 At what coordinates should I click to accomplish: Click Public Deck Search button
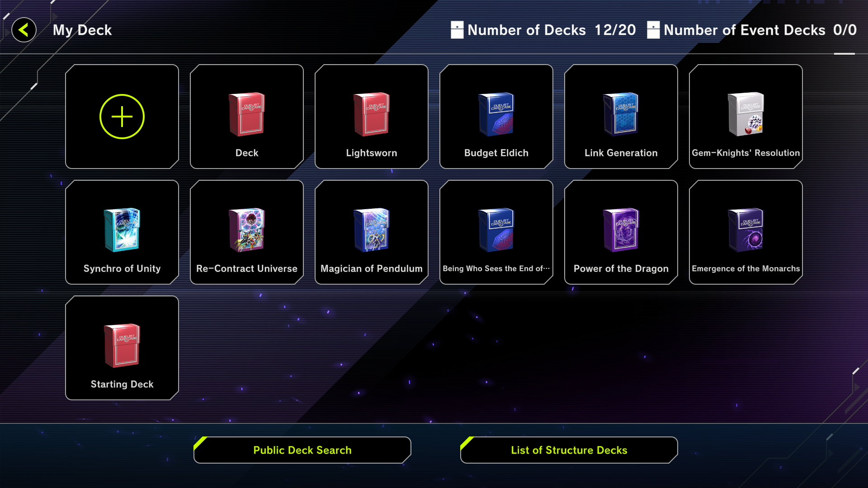(302, 450)
